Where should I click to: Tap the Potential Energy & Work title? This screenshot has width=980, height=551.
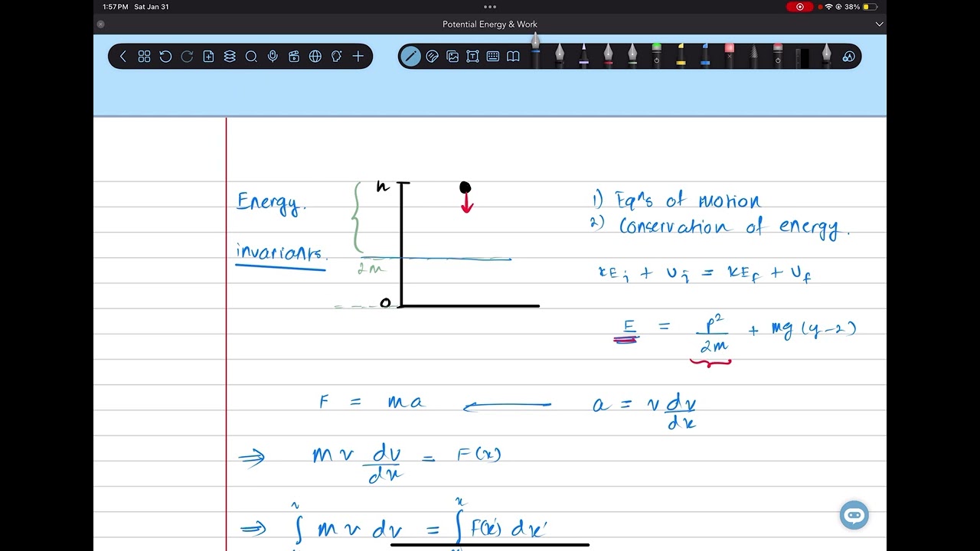(x=490, y=24)
